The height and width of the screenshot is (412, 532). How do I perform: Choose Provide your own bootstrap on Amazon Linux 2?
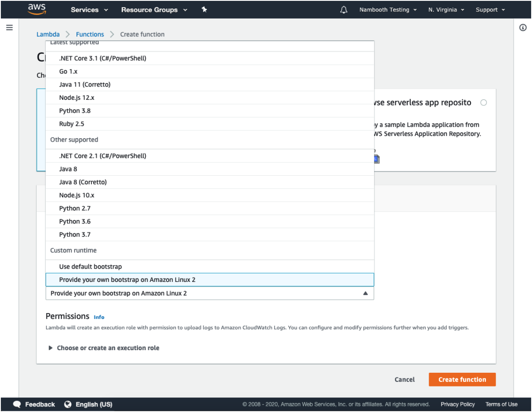pos(128,279)
